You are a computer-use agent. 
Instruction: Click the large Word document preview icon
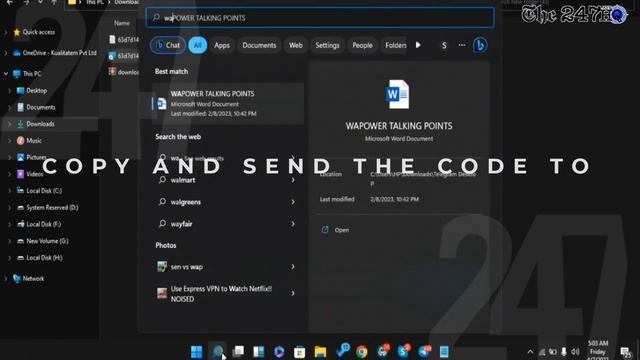tap(398, 94)
